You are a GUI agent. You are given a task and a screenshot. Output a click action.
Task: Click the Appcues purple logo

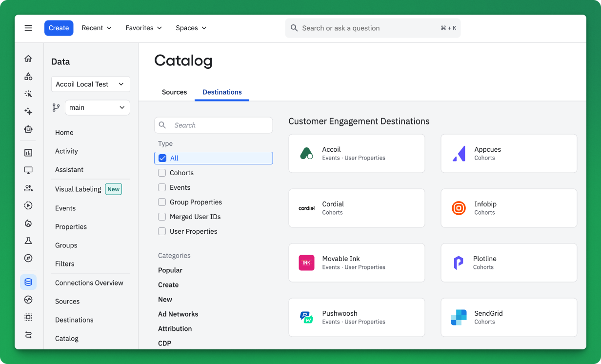click(459, 153)
